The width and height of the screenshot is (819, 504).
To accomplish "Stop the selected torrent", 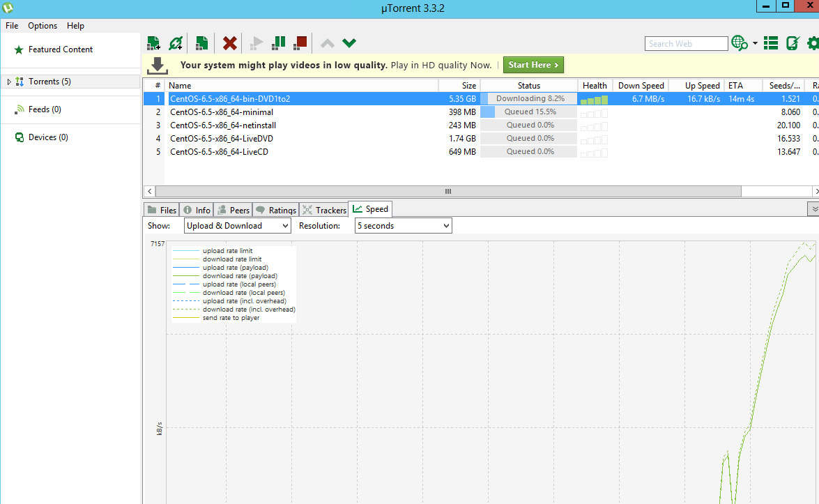I will [x=300, y=43].
